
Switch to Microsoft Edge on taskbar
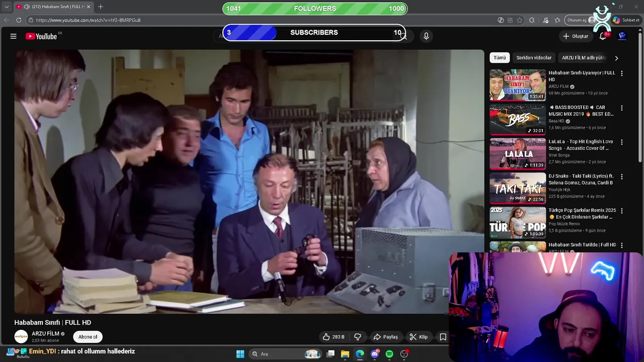click(x=360, y=354)
